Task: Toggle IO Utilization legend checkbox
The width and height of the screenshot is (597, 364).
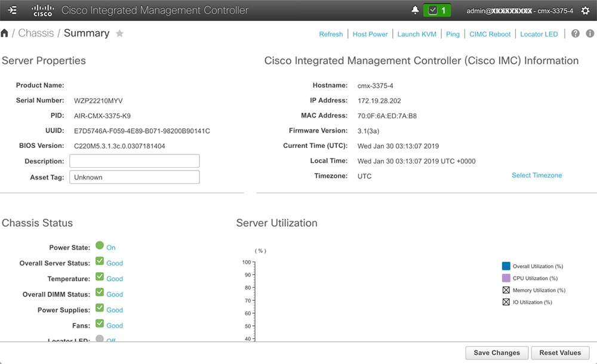Action: 506,302
